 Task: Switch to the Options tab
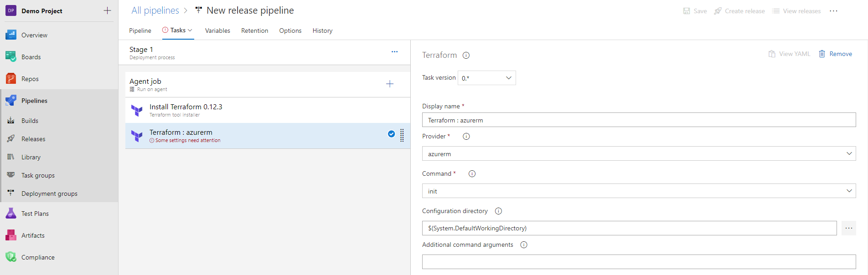(290, 31)
